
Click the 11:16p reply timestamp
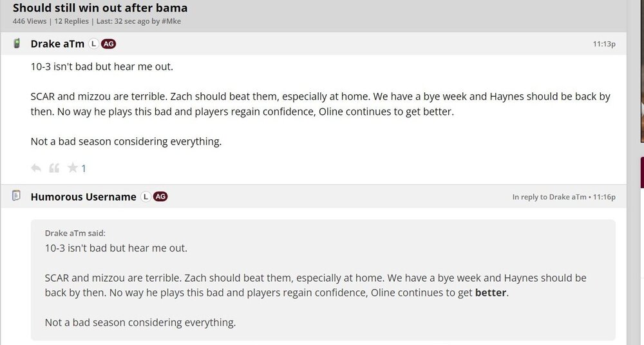tap(604, 197)
